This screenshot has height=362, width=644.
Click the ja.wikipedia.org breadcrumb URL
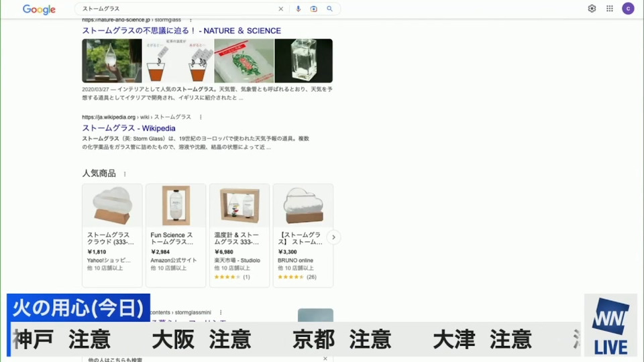(136, 117)
